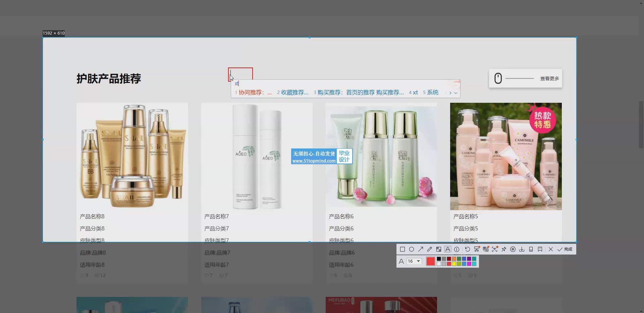
Task: Click the bookmark collect icon
Action: (540, 249)
